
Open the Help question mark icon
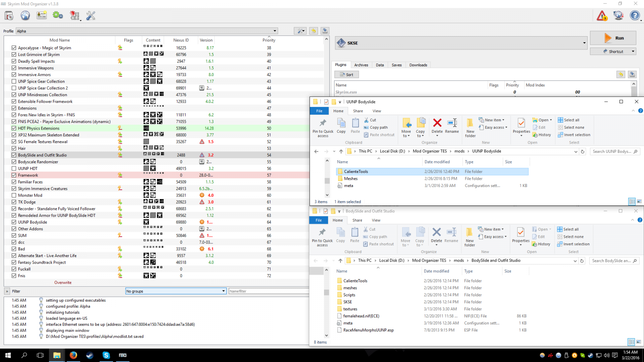[635, 16]
